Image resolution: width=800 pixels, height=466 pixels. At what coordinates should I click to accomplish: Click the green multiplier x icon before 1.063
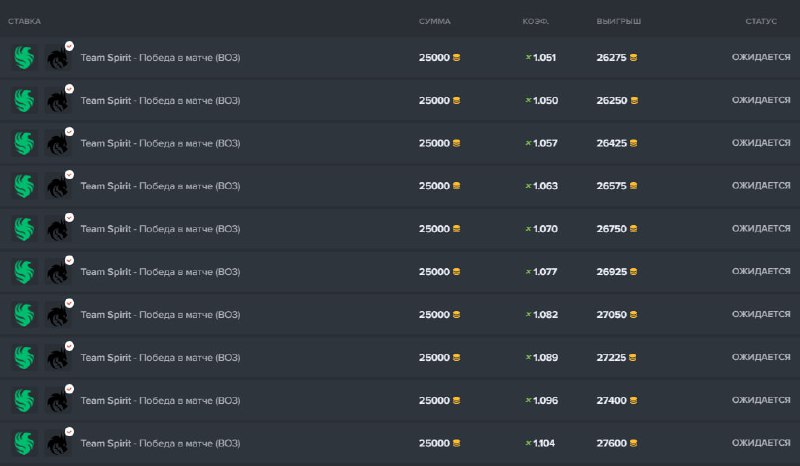pos(528,186)
